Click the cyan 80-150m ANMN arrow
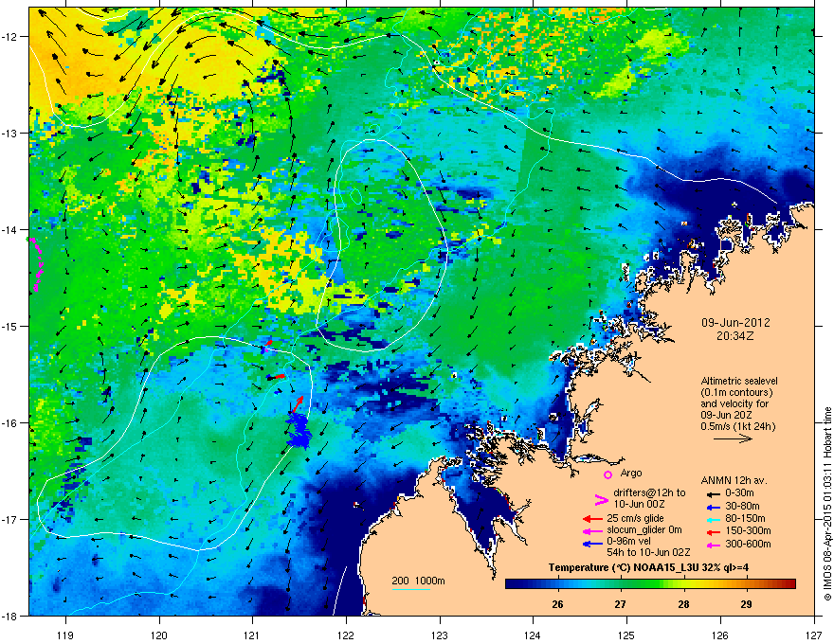The height and width of the screenshot is (644, 834). pyautogui.click(x=713, y=519)
